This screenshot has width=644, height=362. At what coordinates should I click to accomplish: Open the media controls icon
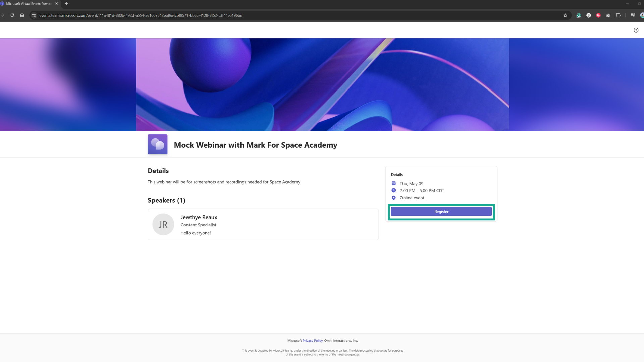633,15
